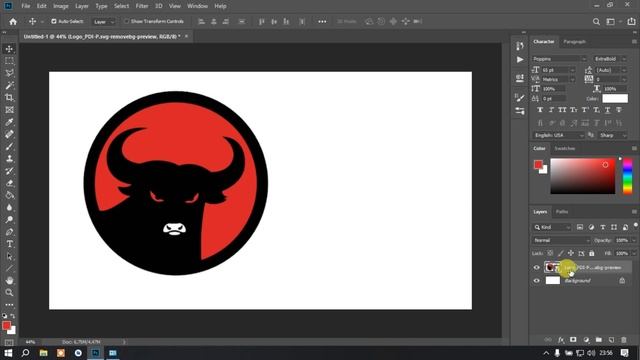640x360 pixels.
Task: Click the layer Opacity field
Action: [622, 240]
